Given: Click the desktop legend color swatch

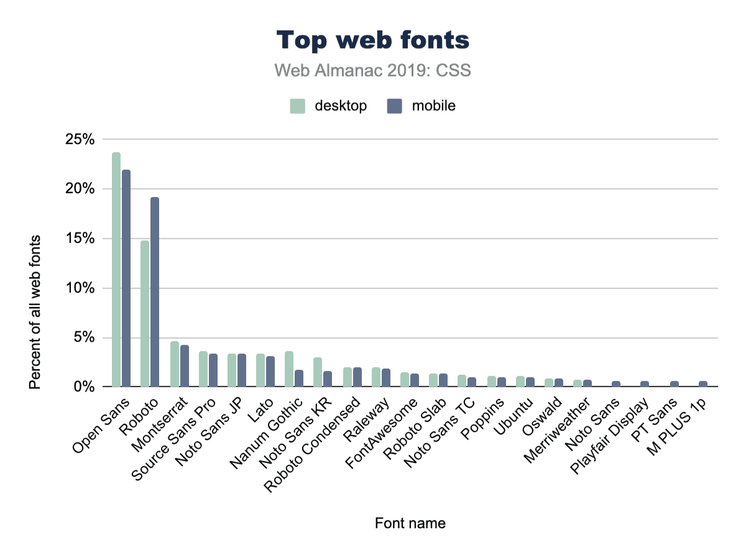Looking at the screenshot, I should pos(297,106).
